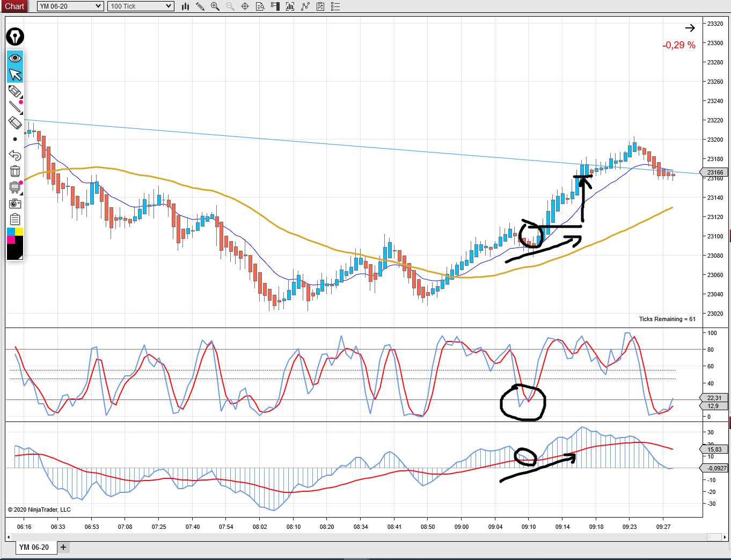Screen dimensions: 731x560
Task: Click the trash can to clear drawings
Action: (x=15, y=171)
